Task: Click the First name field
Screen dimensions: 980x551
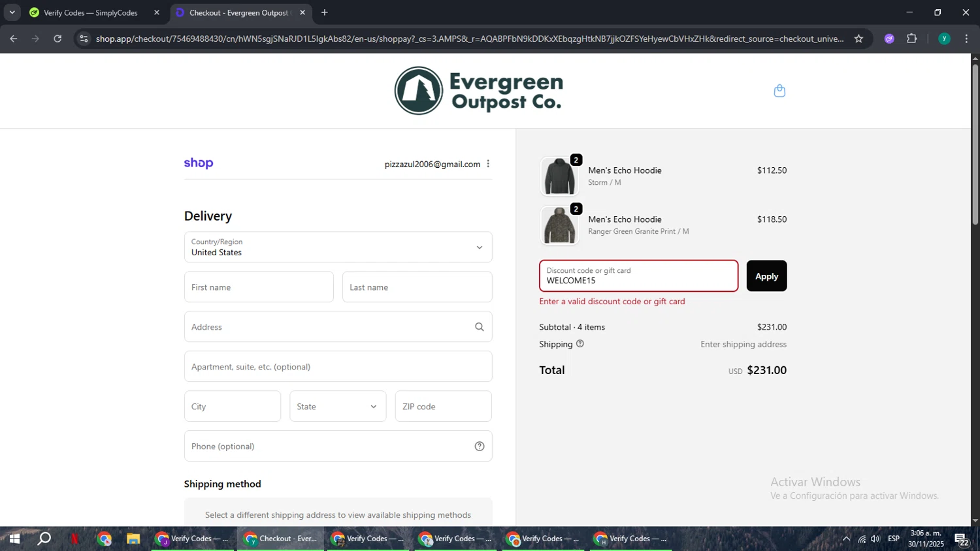Action: tap(259, 287)
